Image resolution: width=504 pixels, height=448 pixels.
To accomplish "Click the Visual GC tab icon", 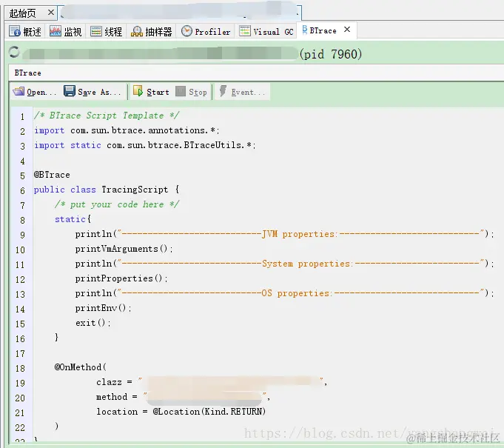I will [245, 31].
